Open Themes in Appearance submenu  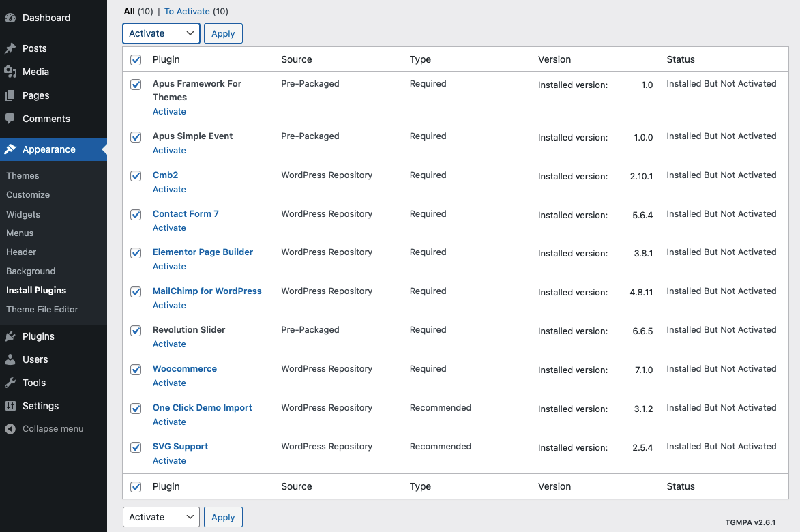pos(23,175)
